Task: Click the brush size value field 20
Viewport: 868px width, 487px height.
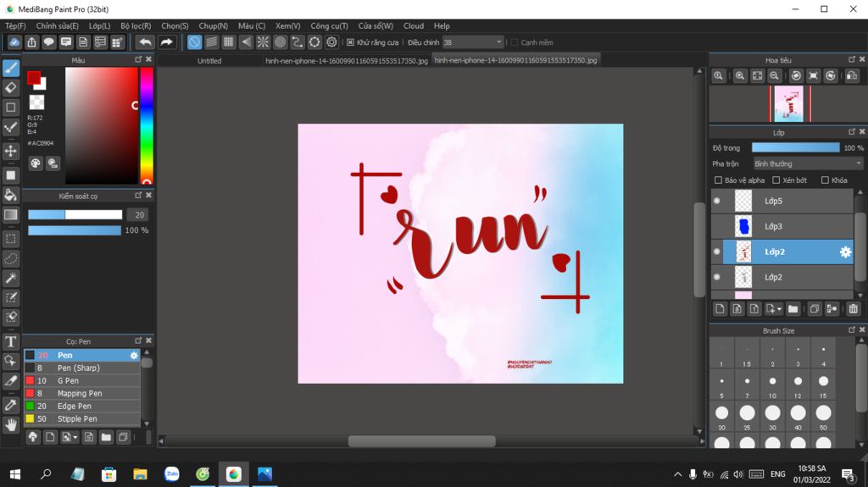Action: click(x=139, y=215)
